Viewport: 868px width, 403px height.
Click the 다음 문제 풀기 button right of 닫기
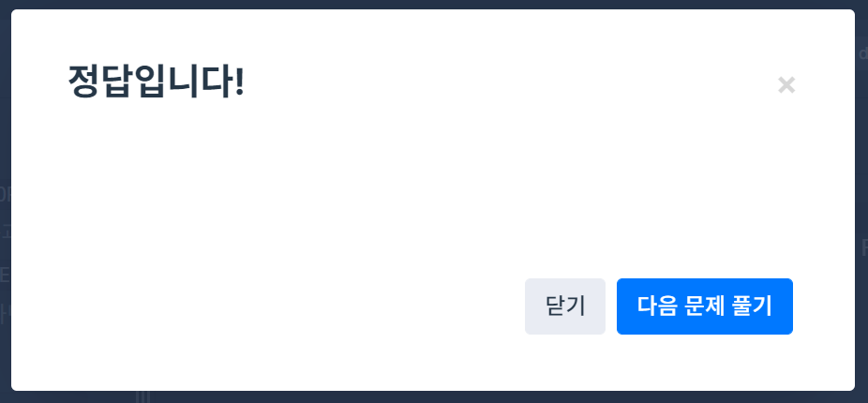click(x=705, y=306)
